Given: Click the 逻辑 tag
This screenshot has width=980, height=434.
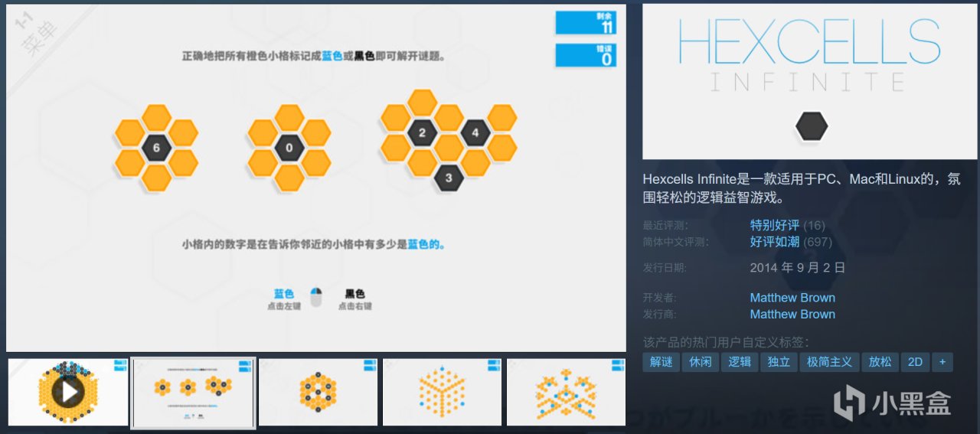Looking at the screenshot, I should [x=740, y=362].
